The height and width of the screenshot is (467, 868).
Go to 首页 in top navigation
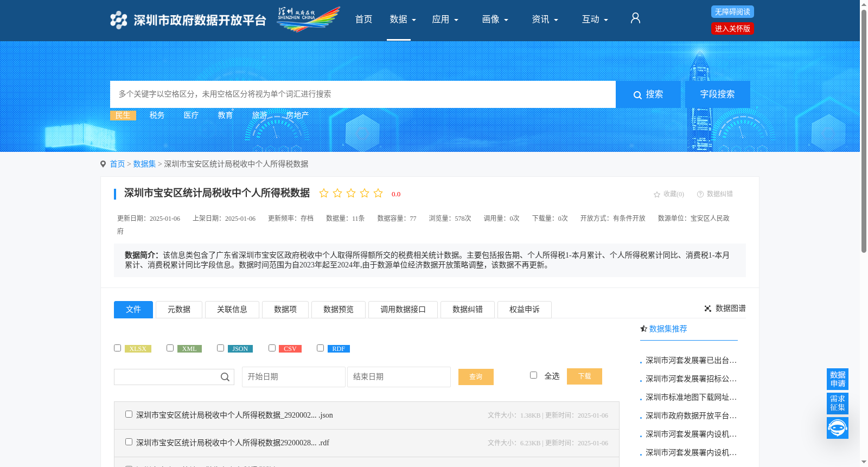363,20
